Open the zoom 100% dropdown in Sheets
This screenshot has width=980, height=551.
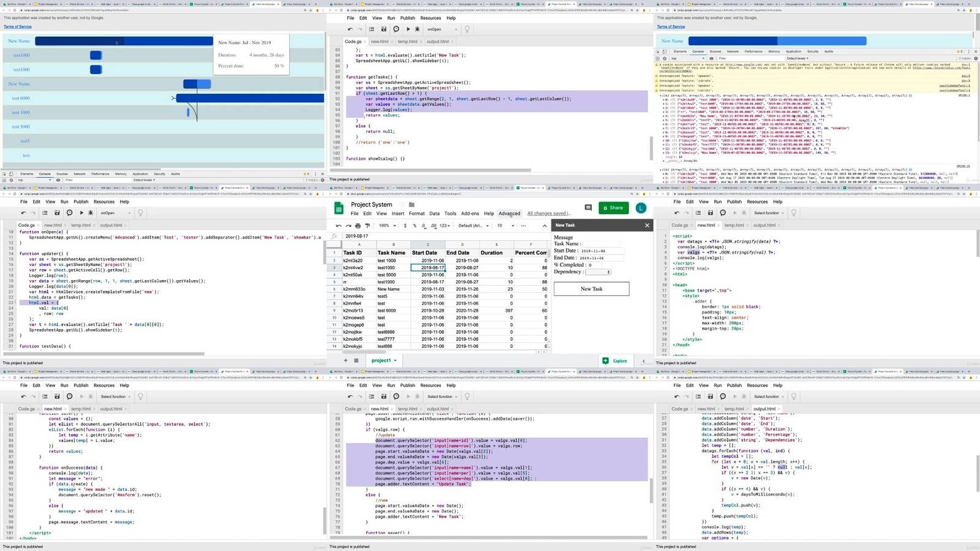[386, 226]
